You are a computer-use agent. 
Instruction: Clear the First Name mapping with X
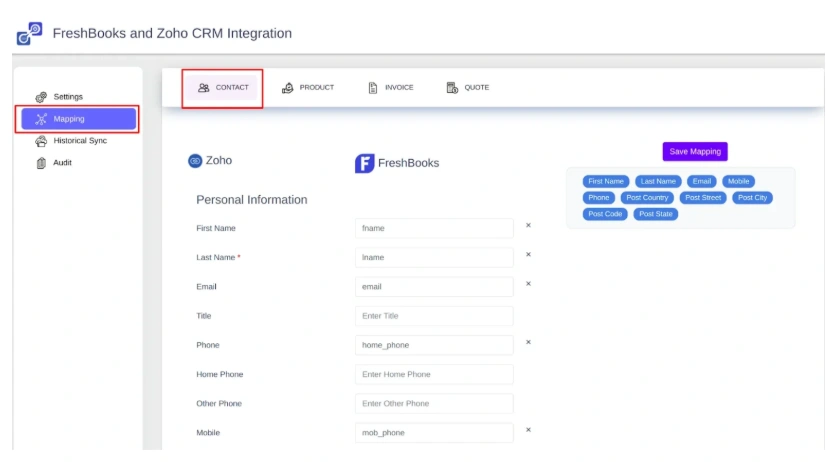tap(528, 225)
